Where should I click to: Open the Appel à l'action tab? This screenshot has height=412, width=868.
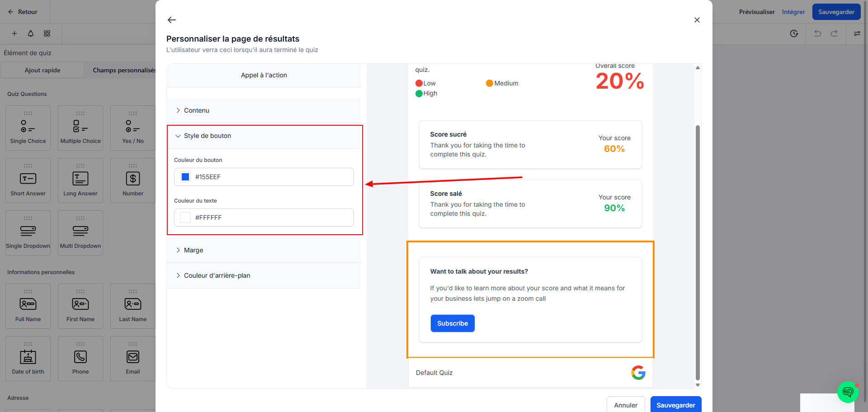pyautogui.click(x=264, y=75)
